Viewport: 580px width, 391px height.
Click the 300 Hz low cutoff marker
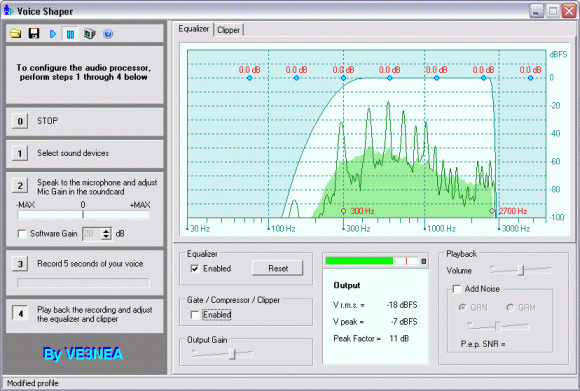pos(344,211)
